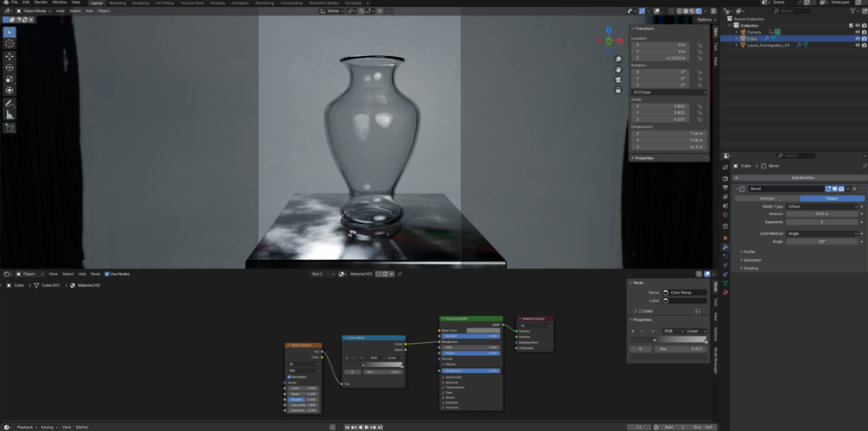Select Vertices mode in Bevel modifier
The width and height of the screenshot is (868, 431).
(767, 198)
